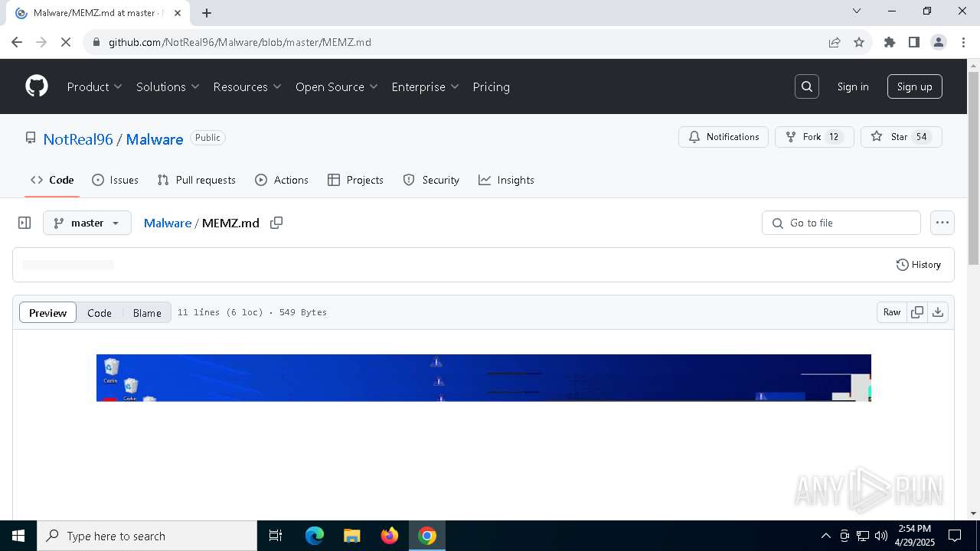Screen dimensions: 980x551
Task: Open the three-dot more file actions menu
Action: point(942,223)
